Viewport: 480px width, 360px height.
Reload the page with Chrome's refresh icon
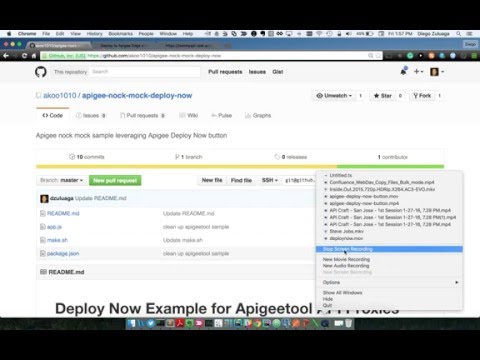click(24, 56)
